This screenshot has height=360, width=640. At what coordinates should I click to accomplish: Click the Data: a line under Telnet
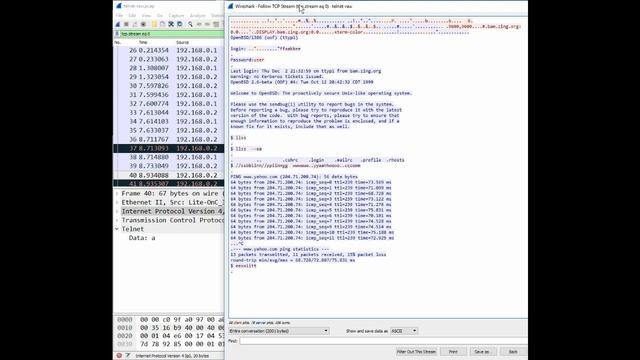(x=142, y=238)
